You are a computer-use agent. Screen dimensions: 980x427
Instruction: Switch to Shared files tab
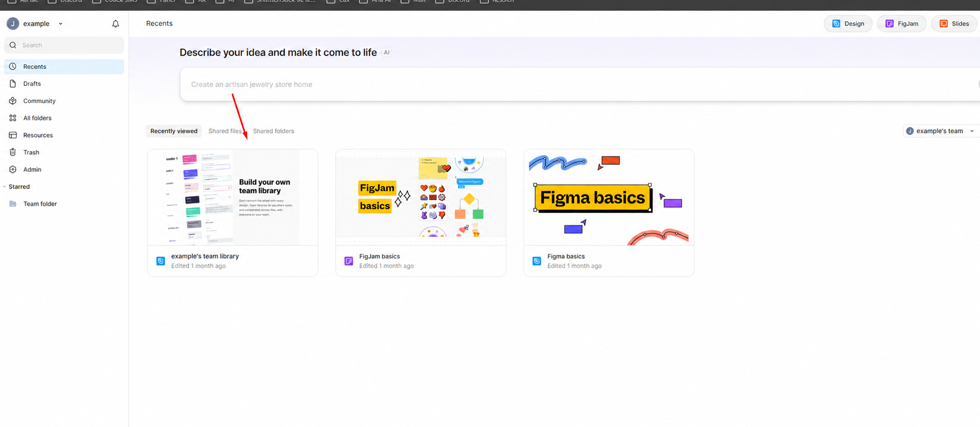pos(225,131)
